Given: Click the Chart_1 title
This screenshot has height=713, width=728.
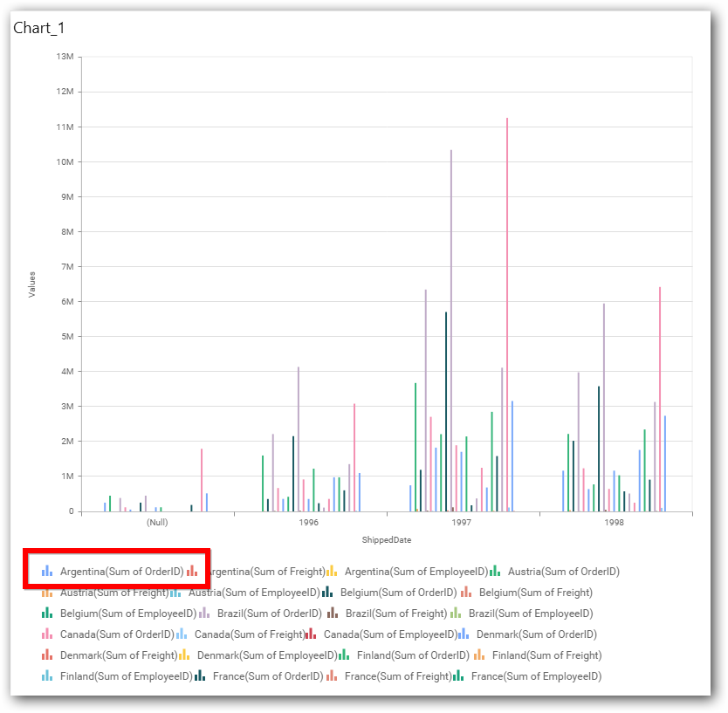Looking at the screenshot, I should coord(39,28).
